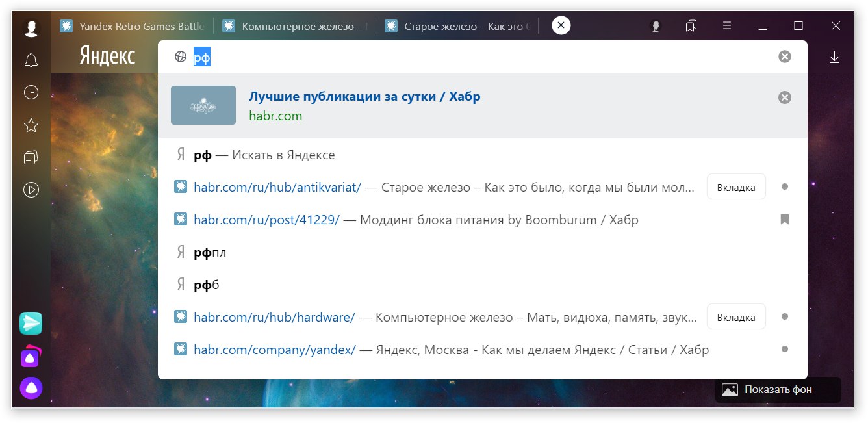Clear the address bar text
This screenshot has width=868, height=423.
(785, 57)
